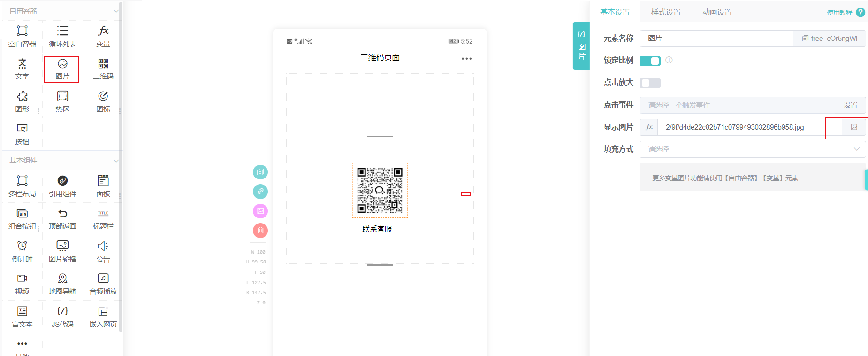Select the 音频播放 audio player component
Viewport: 868px width, 356px height.
103,284
